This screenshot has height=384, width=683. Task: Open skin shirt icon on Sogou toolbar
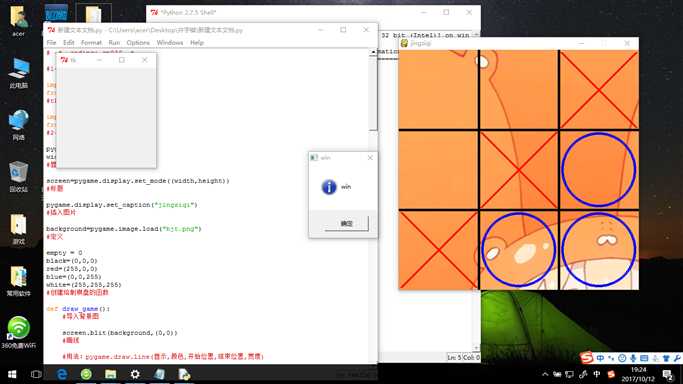pos(666,358)
